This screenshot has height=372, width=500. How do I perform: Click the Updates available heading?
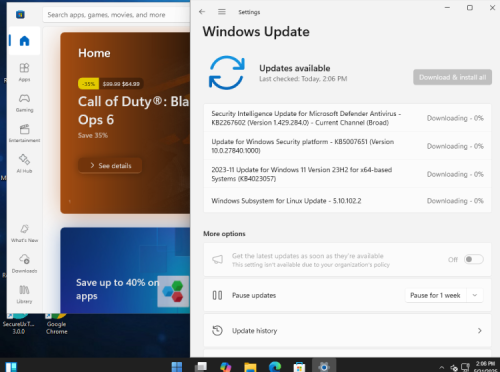[x=295, y=68]
